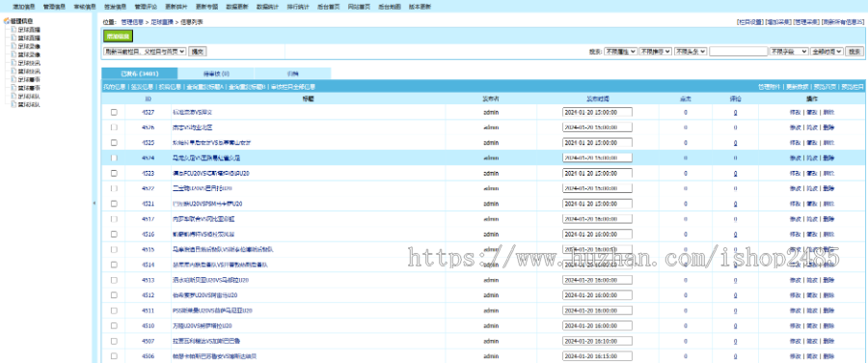The image size is (868, 363).
Task: Click the publish time field of row 4507
Action: [597, 341]
